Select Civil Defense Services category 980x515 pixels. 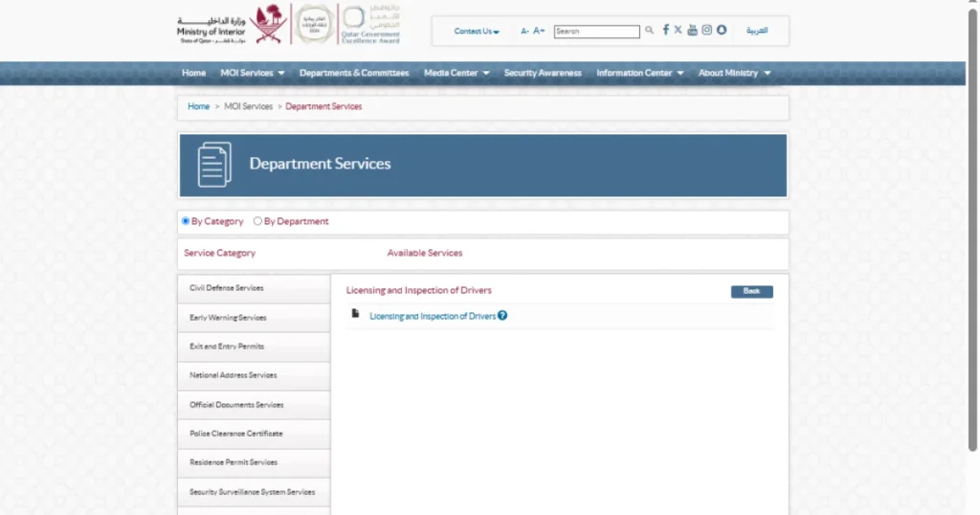point(254,288)
